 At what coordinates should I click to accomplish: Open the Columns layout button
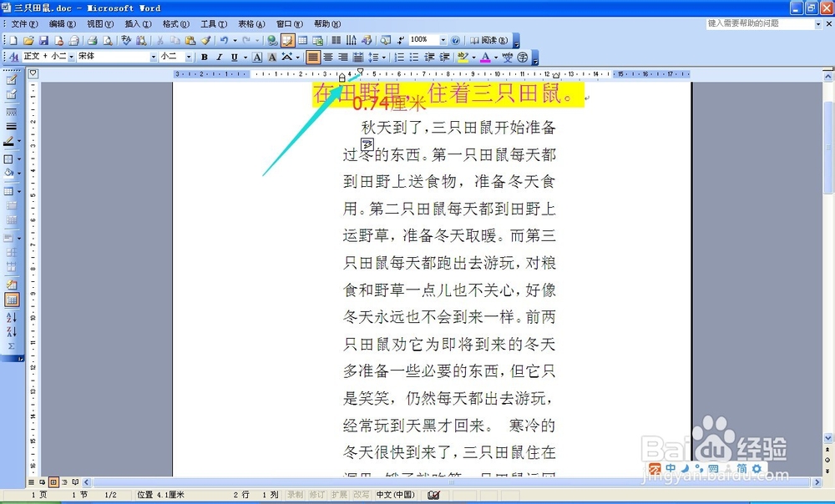(x=336, y=40)
